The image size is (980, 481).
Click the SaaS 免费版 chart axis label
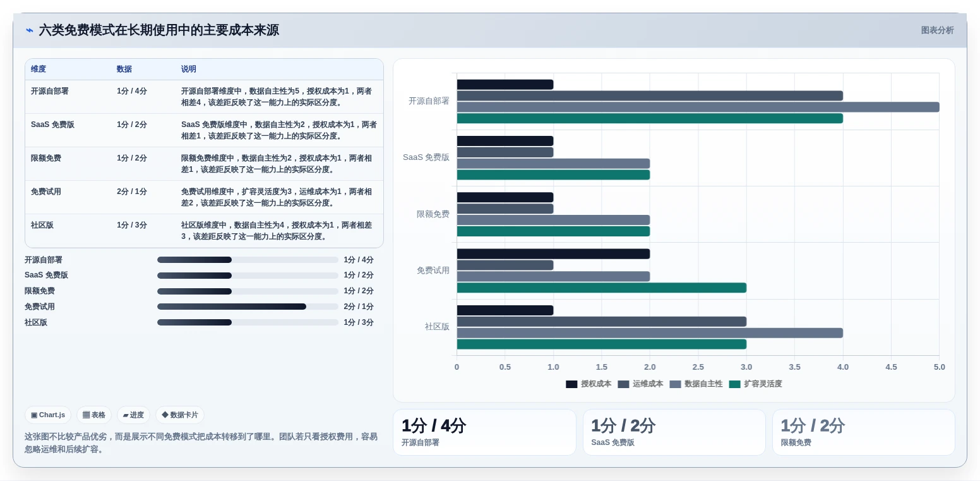tap(426, 157)
